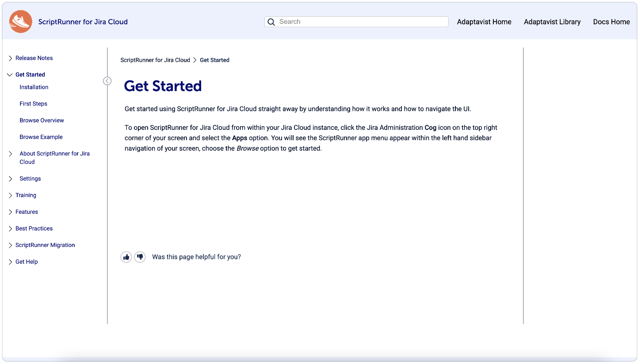Expand the Training chevron
The height and width of the screenshot is (364, 641).
pos(11,195)
